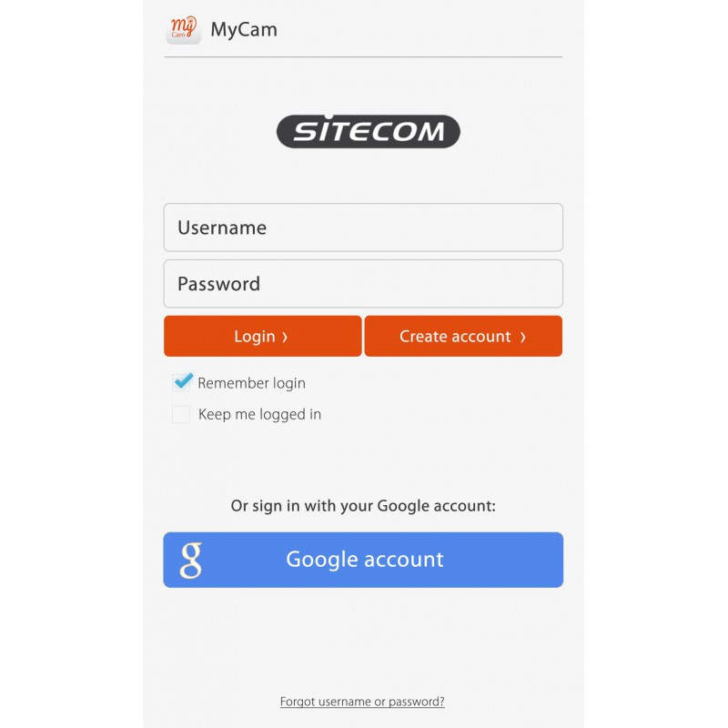Toggle Keep me logged in via its label

point(259,414)
